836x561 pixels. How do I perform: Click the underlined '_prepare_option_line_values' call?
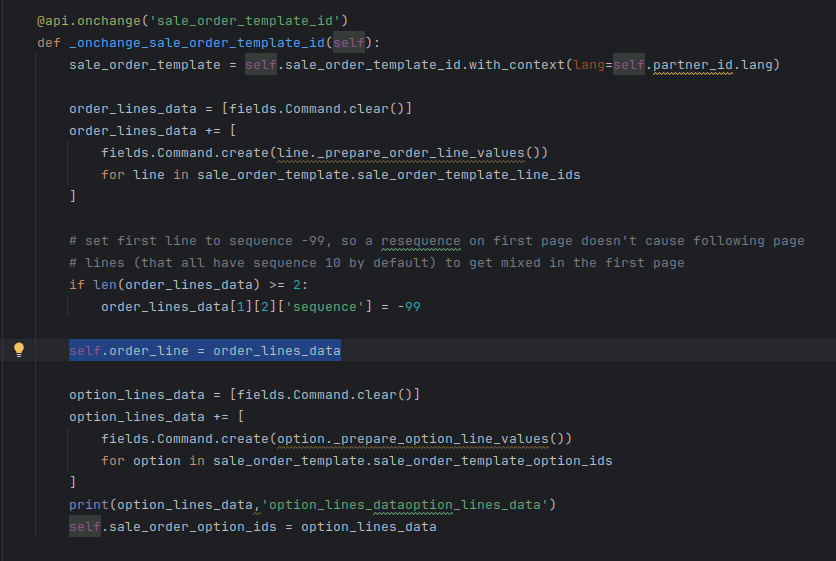pyautogui.click(x=441, y=439)
